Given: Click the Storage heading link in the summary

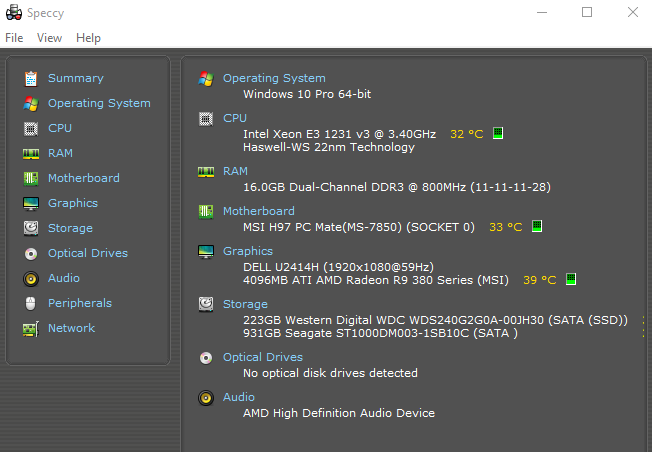Looking at the screenshot, I should 245,304.
